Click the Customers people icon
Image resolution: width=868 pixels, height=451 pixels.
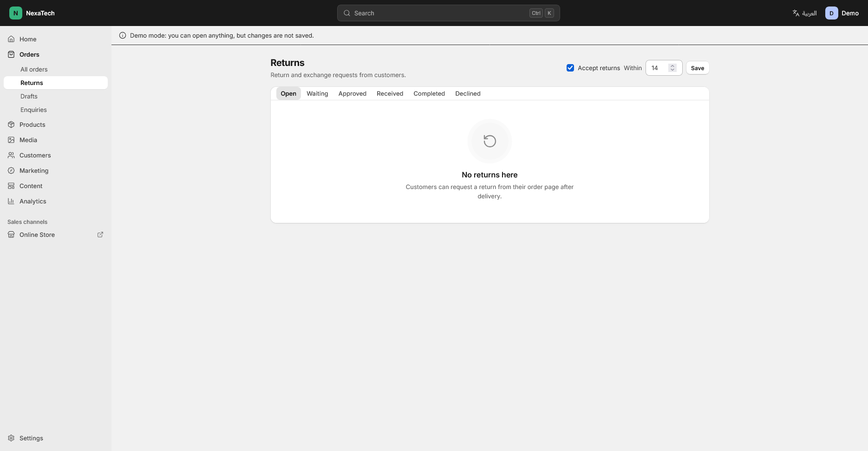pyautogui.click(x=11, y=155)
